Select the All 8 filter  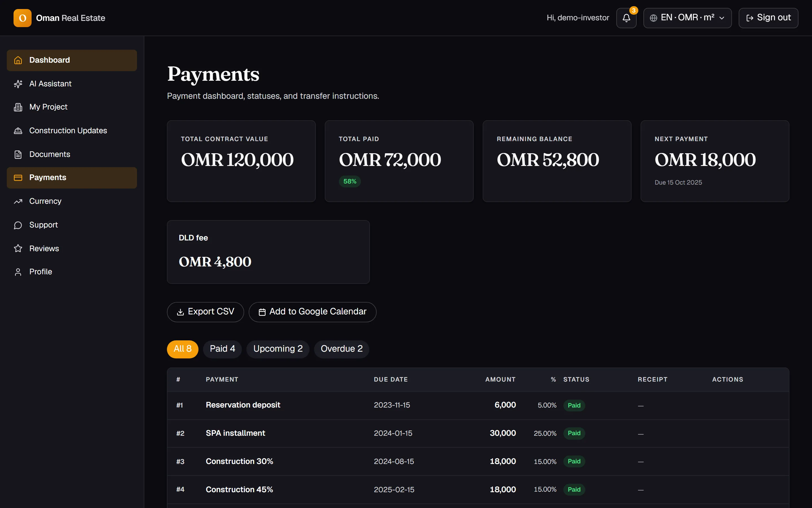pyautogui.click(x=182, y=349)
